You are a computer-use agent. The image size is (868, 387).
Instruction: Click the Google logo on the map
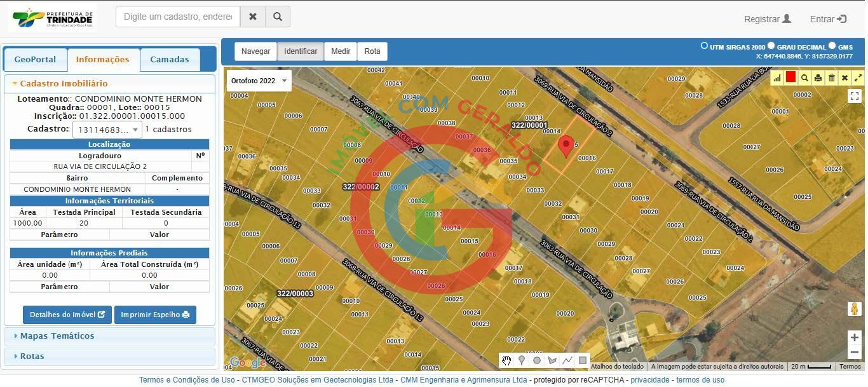point(247,363)
